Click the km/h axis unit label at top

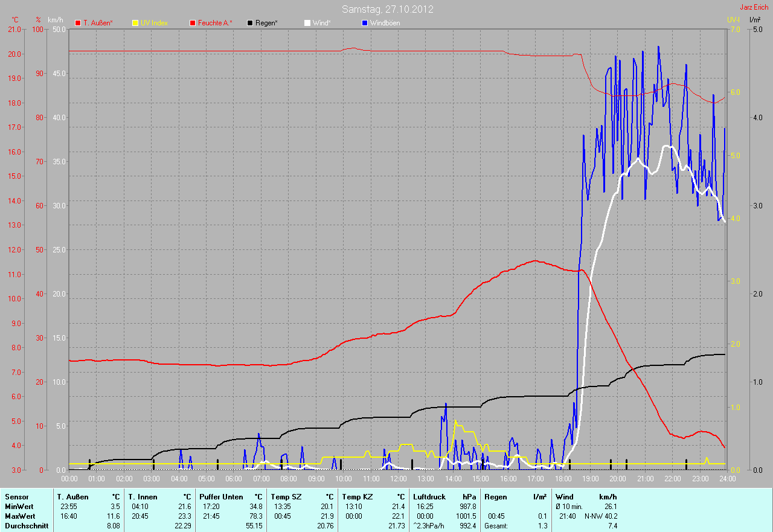tap(56, 19)
